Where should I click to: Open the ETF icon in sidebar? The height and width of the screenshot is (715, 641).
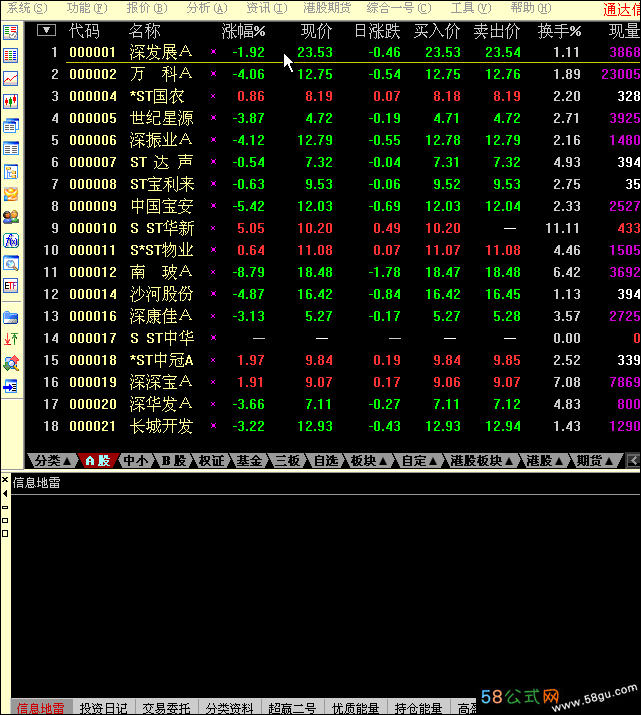(10, 286)
